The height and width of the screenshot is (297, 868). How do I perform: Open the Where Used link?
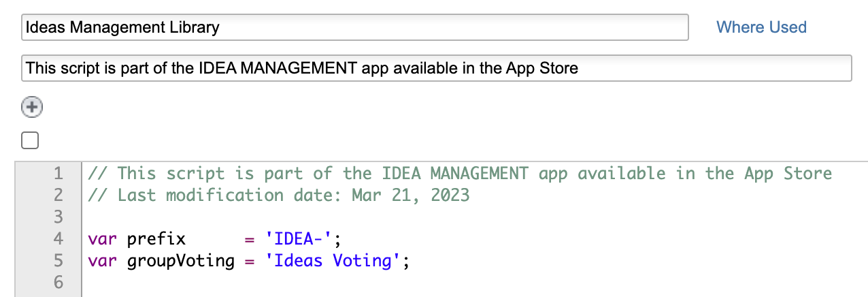tap(761, 27)
